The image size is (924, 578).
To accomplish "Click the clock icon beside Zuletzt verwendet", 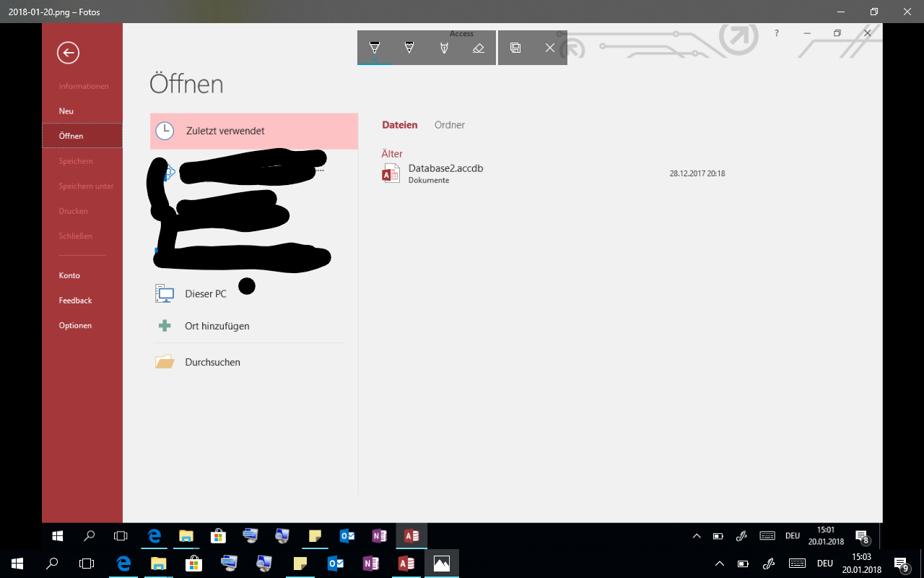I will tap(165, 131).
